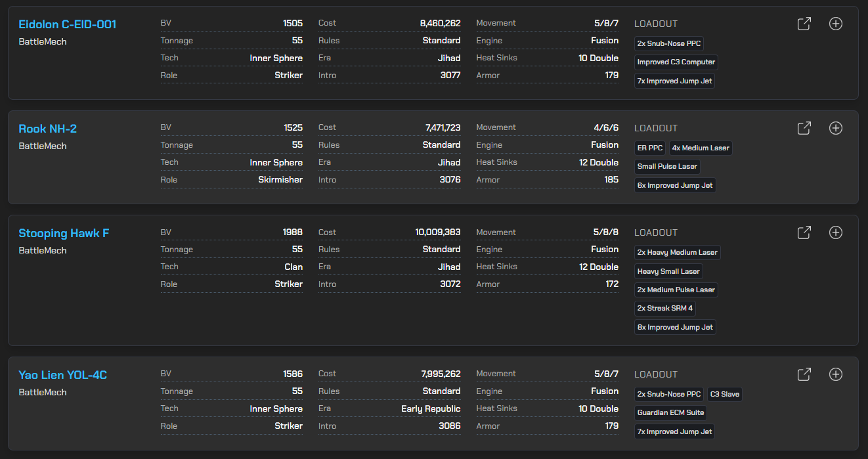This screenshot has height=459, width=868.
Task: Select the cost value 7,471,723
Action: pos(443,127)
